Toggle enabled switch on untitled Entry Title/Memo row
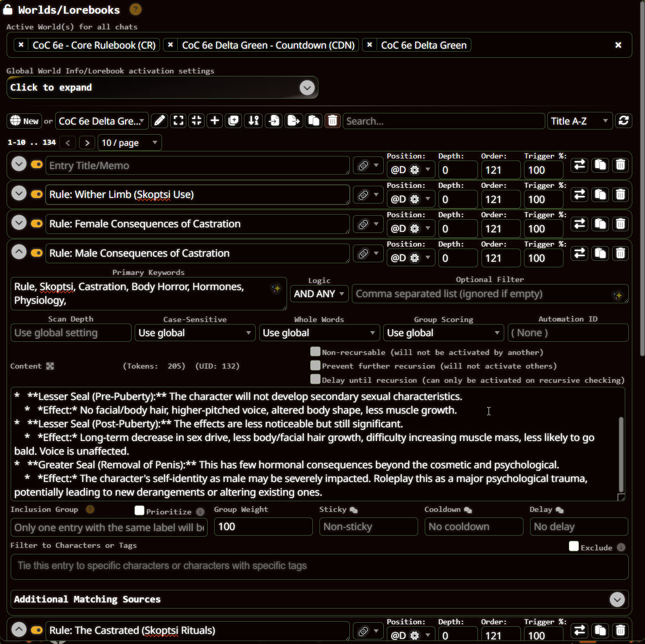Screen dimensions: 645x644 pyautogui.click(x=36, y=165)
